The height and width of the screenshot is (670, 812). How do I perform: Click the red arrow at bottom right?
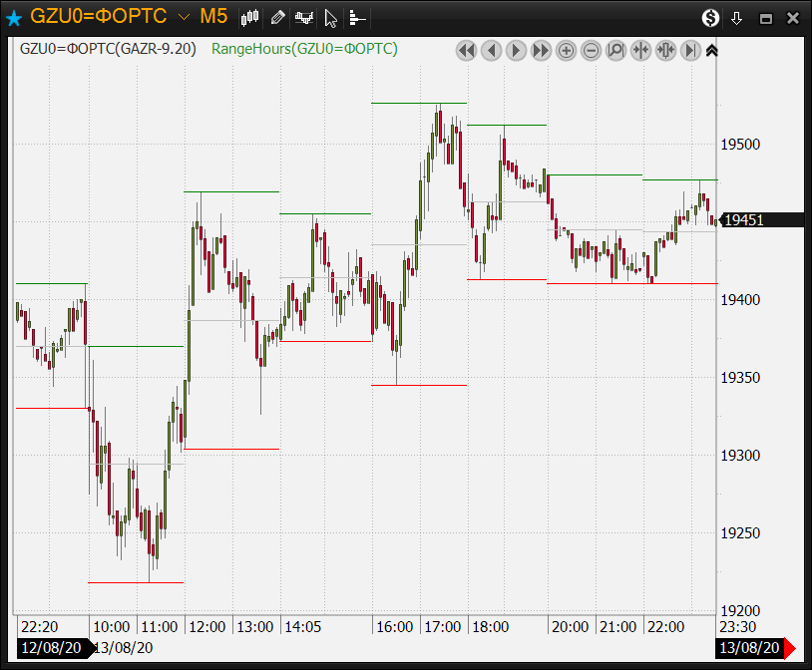pos(790,649)
